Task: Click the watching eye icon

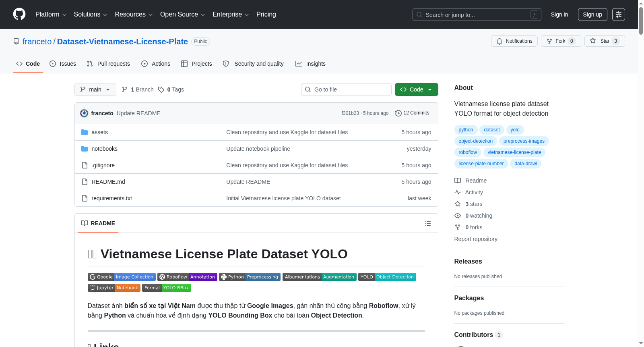Action: pos(458,216)
